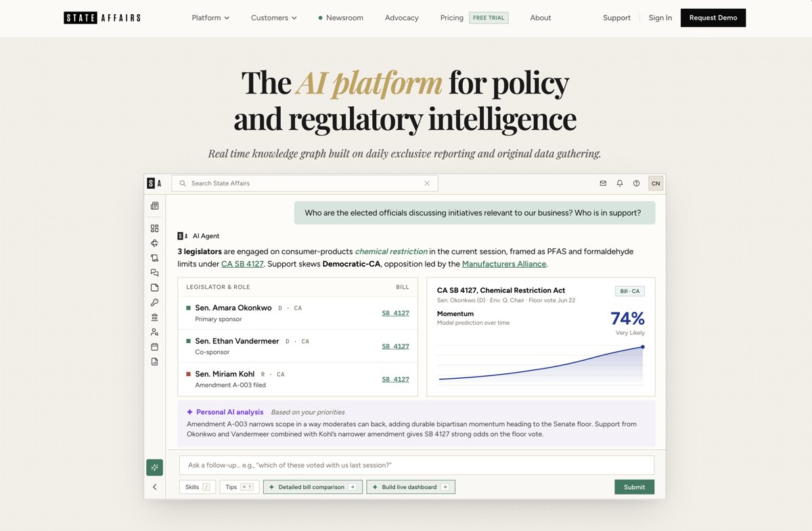
Task: Open the Manufacturers Alliance link
Action: (x=504, y=264)
